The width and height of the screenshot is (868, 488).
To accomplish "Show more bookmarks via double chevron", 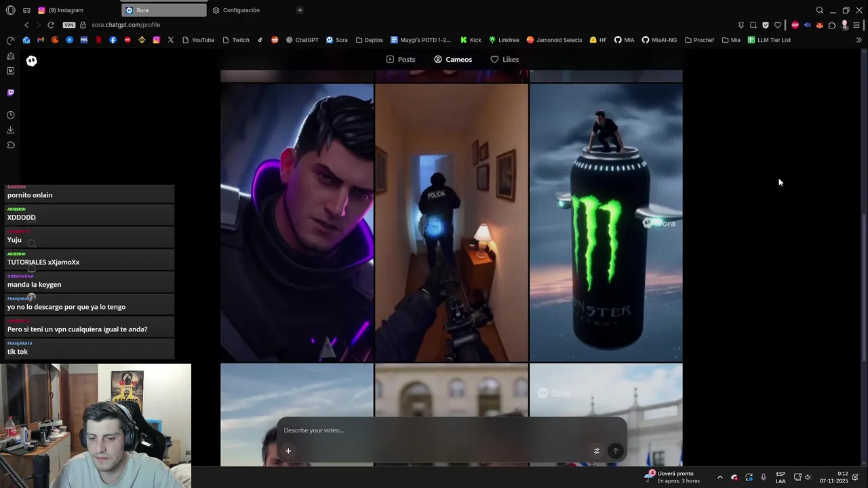I will coord(859,40).
